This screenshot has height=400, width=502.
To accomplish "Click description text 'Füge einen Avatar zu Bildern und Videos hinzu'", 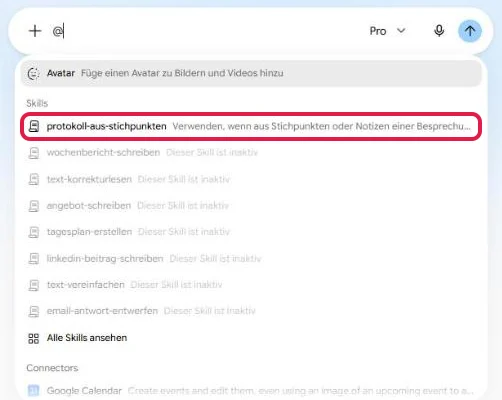I will coord(182,73).
